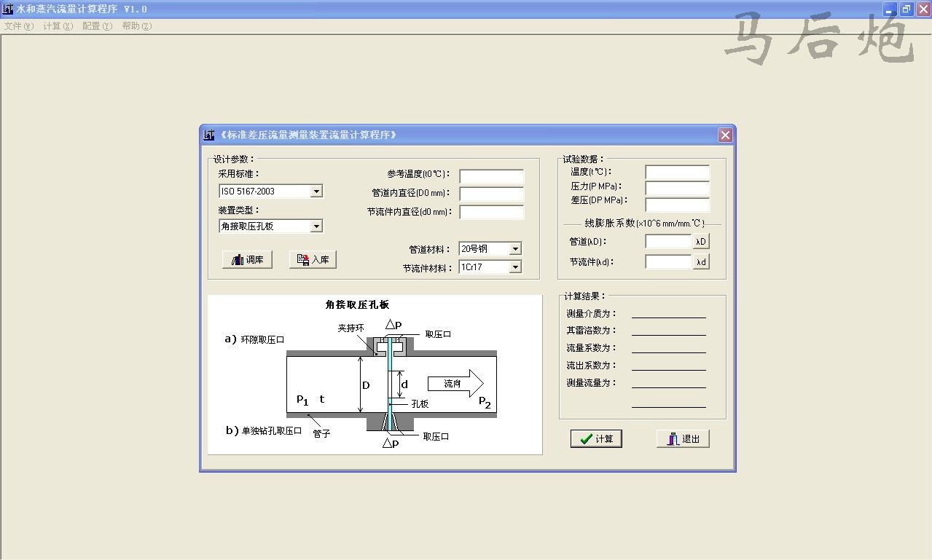Click the 计算 button with checkmark
The width and height of the screenshot is (932, 560).
click(596, 438)
